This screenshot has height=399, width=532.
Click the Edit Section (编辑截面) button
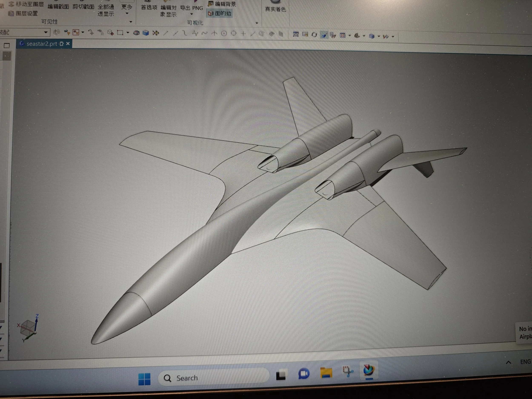58,7
